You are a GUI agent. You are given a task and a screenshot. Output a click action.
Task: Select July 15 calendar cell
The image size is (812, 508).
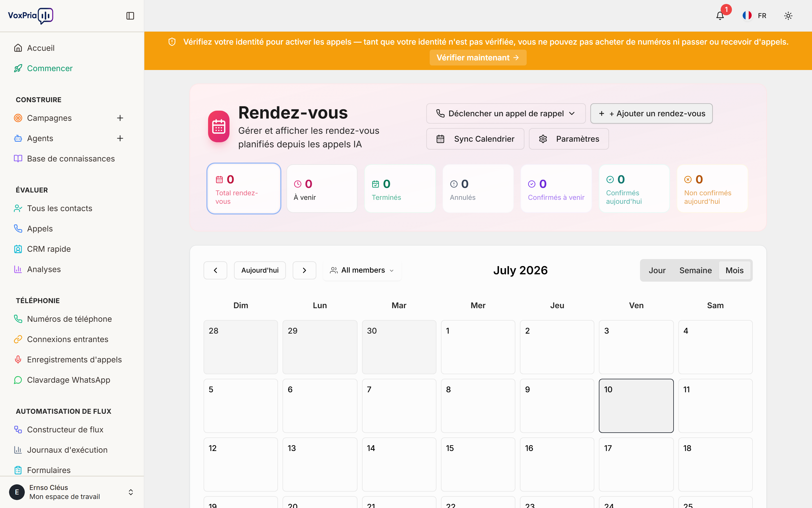478,464
